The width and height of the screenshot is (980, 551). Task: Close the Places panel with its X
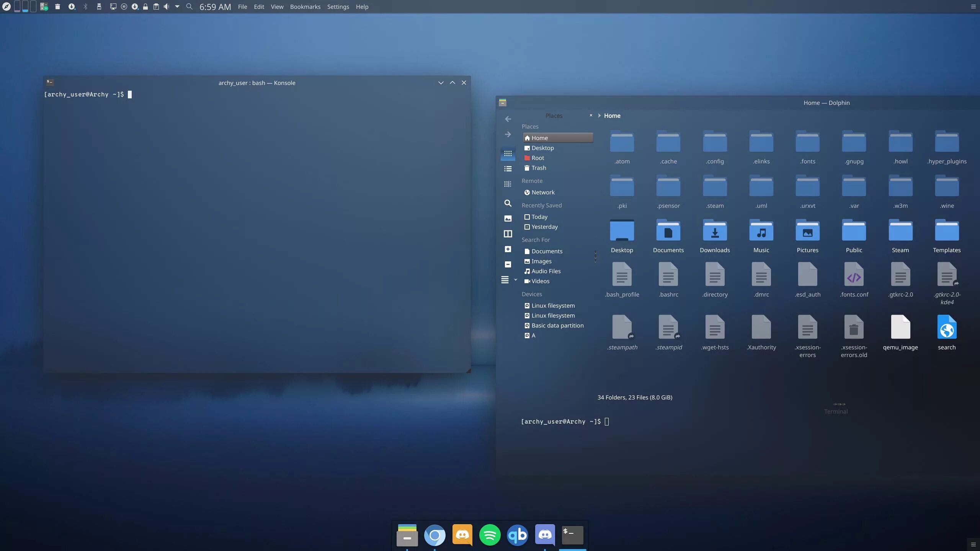591,115
